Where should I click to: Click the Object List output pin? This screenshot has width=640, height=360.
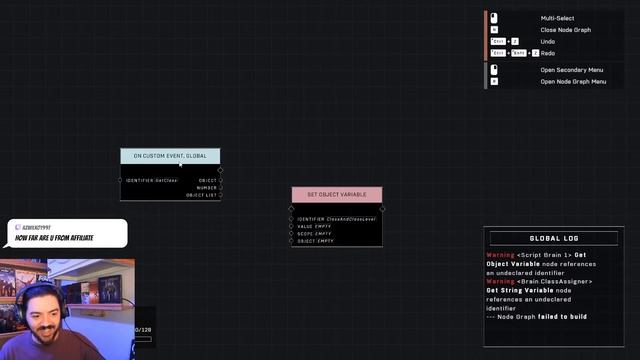click(221, 195)
